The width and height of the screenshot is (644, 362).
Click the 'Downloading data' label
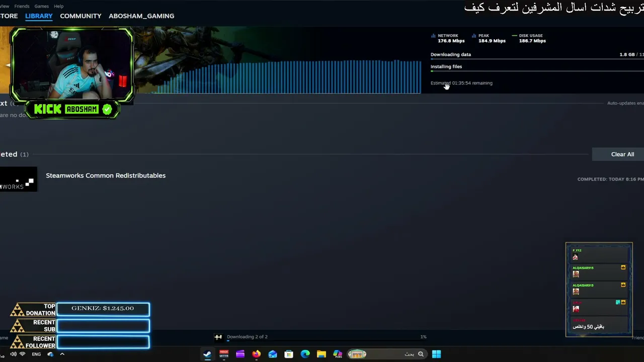point(451,54)
